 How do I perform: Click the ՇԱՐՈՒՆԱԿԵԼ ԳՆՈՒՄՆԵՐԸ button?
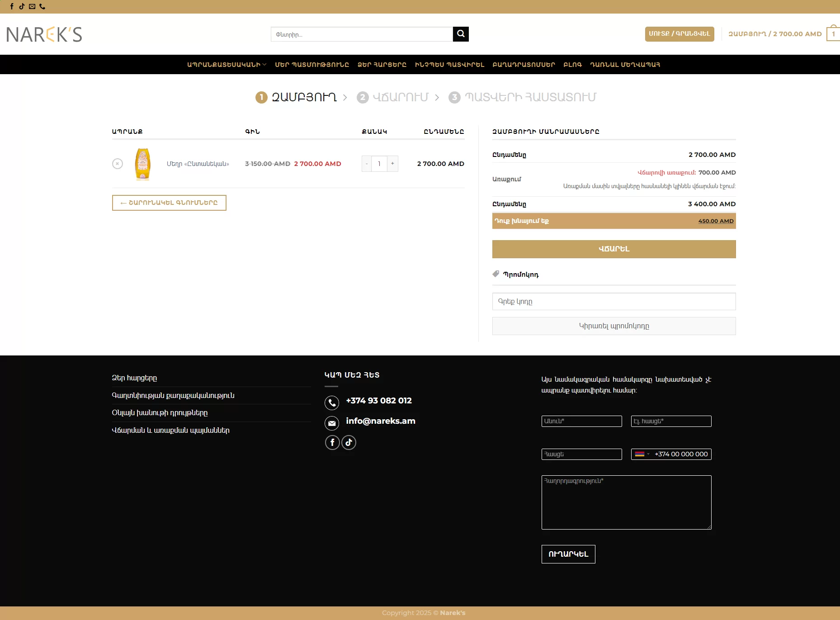169,203
